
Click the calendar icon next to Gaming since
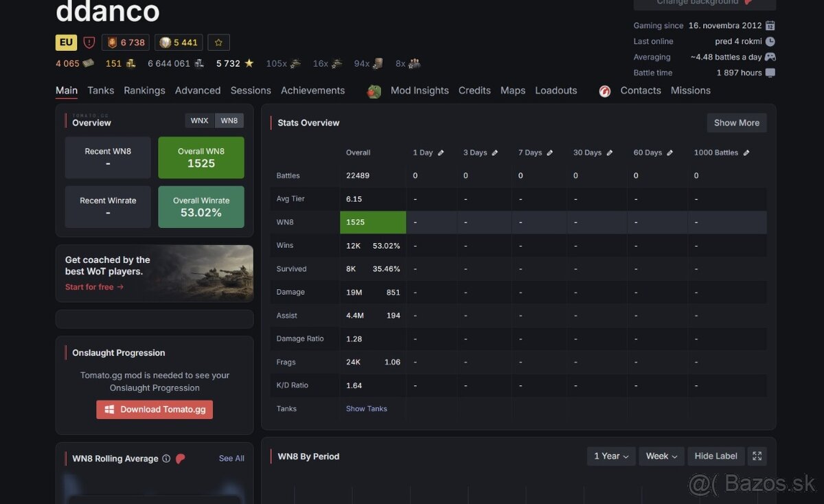click(x=770, y=25)
